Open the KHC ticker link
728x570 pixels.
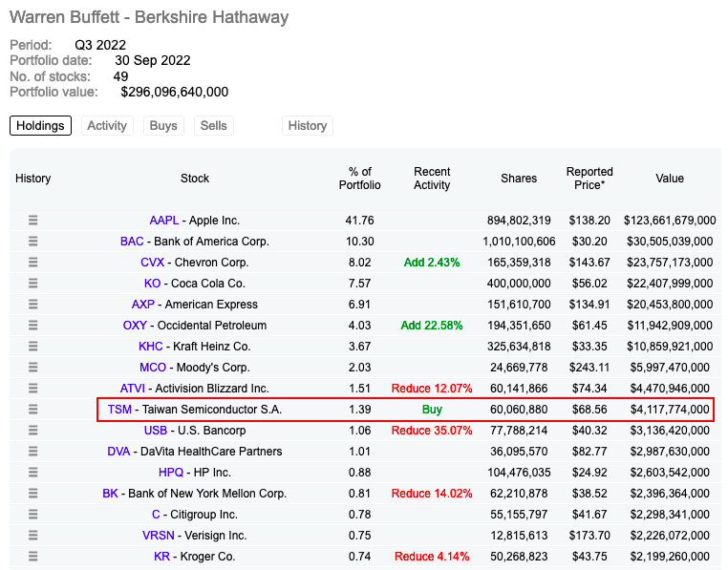click(151, 347)
